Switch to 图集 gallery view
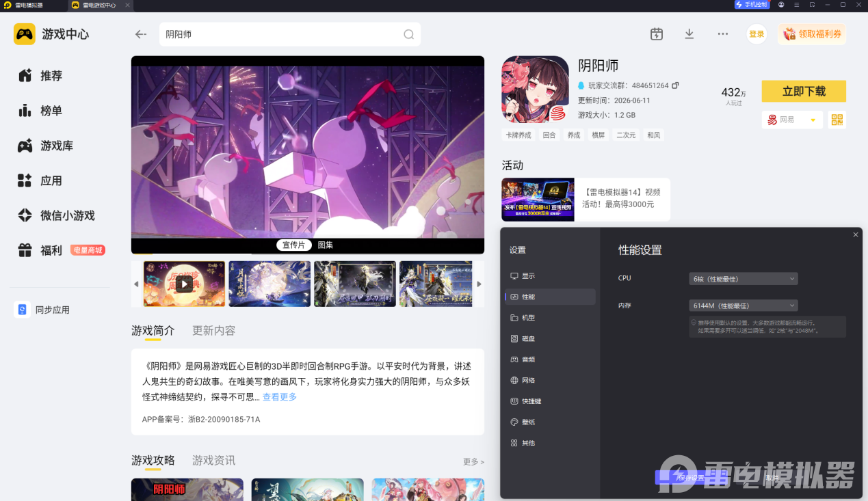868x501 pixels. click(x=326, y=245)
